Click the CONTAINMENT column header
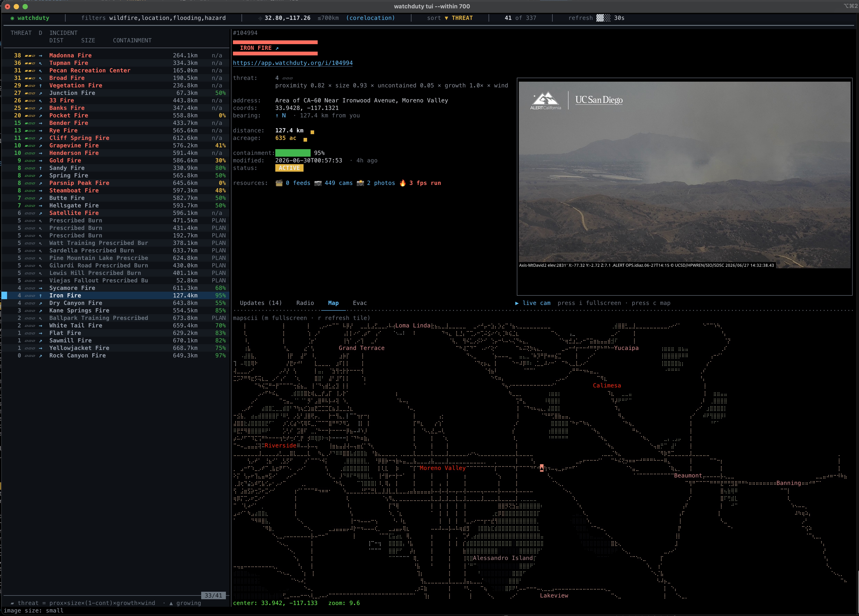859x616 pixels. point(132,41)
